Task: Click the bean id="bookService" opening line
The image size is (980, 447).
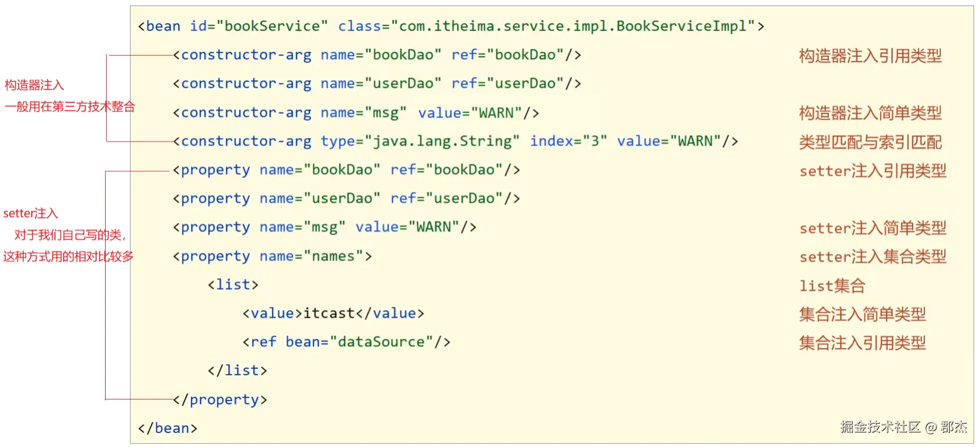Action: pyautogui.click(x=451, y=26)
